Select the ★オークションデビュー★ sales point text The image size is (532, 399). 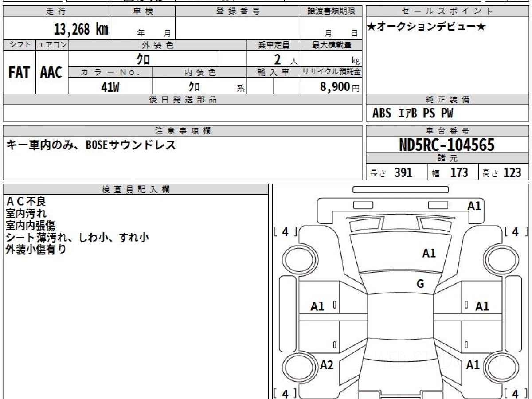click(x=426, y=27)
